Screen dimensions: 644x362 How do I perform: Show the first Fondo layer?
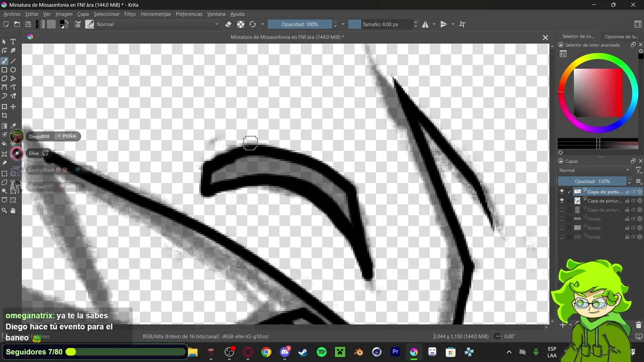[562, 219]
